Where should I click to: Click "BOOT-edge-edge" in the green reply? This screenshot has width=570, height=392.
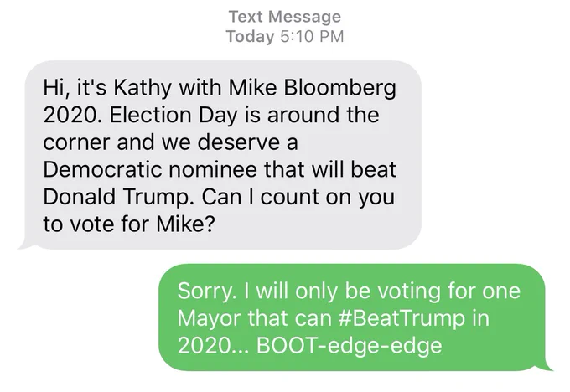tap(350, 345)
